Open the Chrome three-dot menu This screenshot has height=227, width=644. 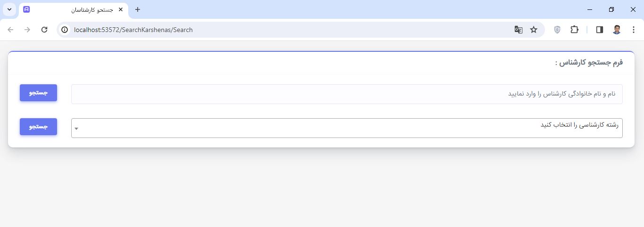tap(633, 30)
